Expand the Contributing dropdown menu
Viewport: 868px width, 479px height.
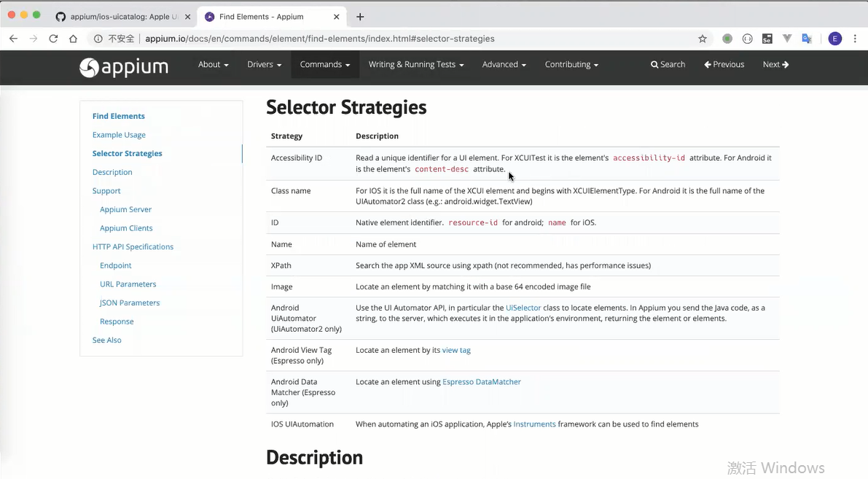pyautogui.click(x=571, y=64)
